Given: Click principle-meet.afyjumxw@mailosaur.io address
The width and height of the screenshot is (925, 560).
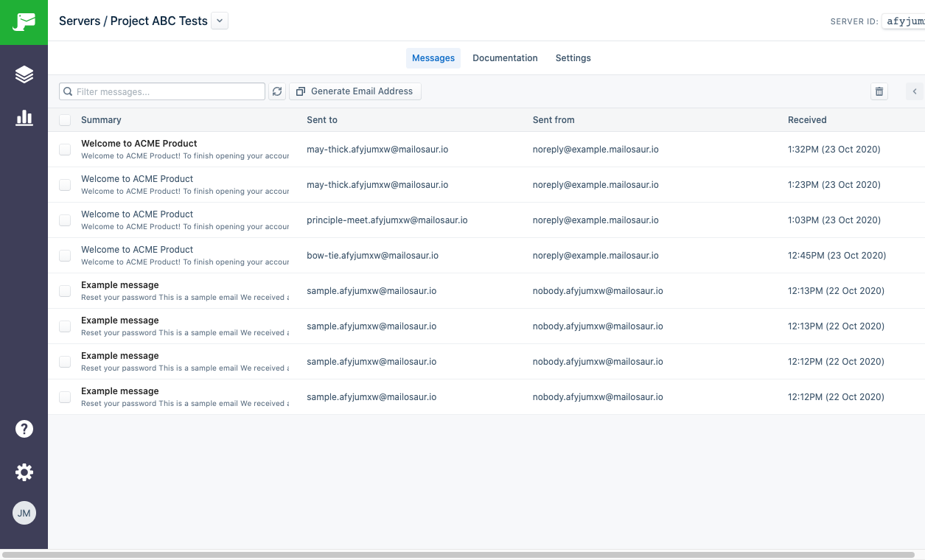Looking at the screenshot, I should [387, 220].
